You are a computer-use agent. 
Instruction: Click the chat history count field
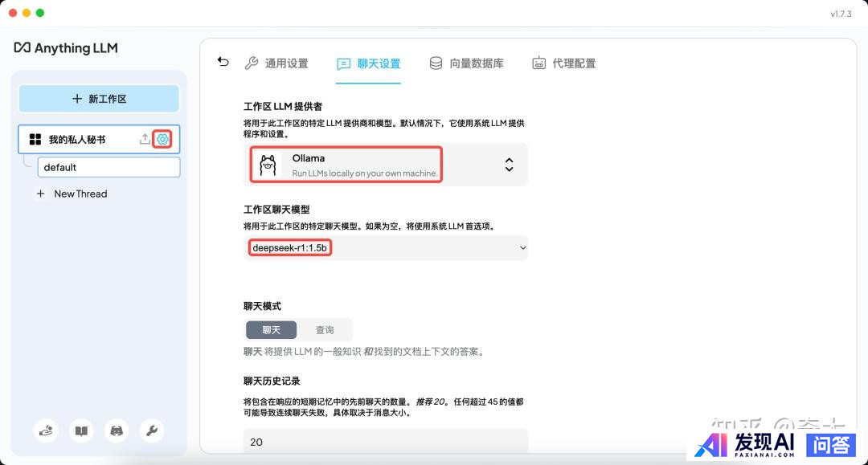(386, 442)
